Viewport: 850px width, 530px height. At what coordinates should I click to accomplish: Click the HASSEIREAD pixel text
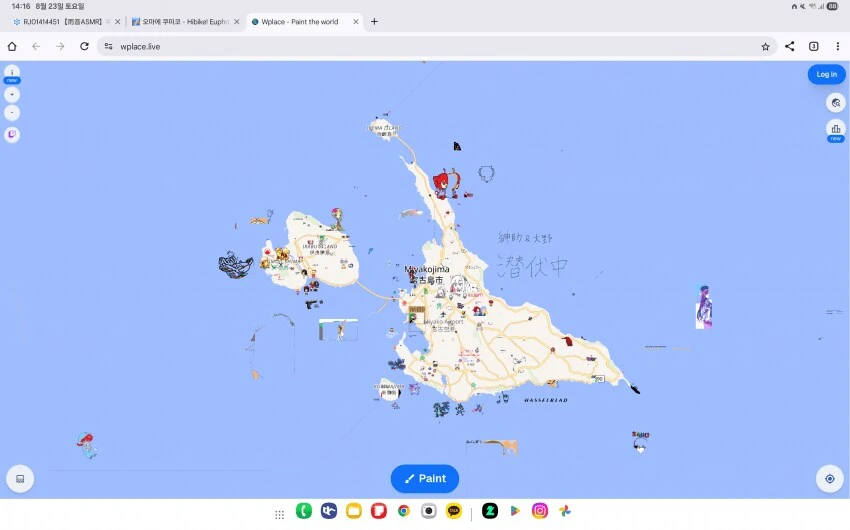(546, 400)
